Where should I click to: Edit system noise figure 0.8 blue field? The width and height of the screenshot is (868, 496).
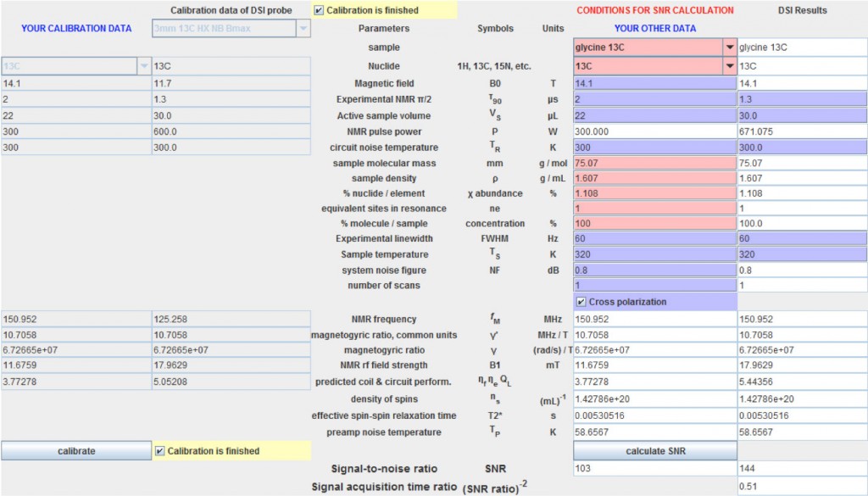click(x=655, y=270)
